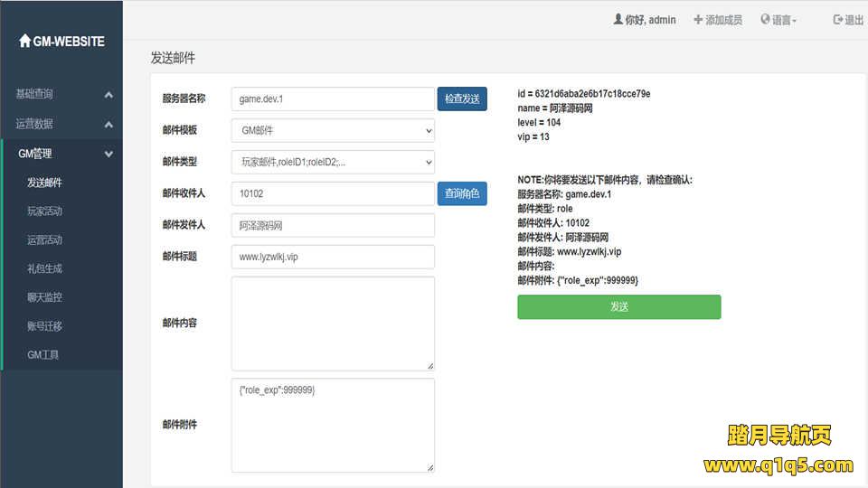This screenshot has height=488, width=868.
Task: Open the 邮件类型 dropdown
Action: click(x=333, y=162)
